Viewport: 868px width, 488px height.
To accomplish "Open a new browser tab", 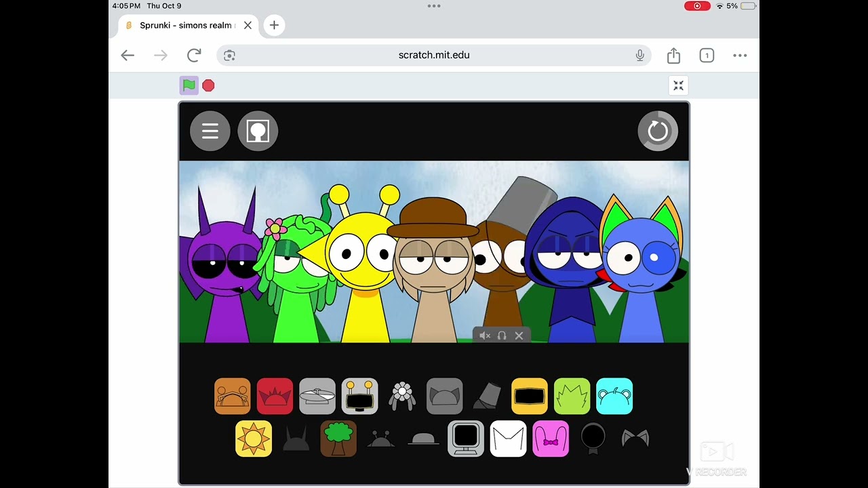I will [274, 25].
